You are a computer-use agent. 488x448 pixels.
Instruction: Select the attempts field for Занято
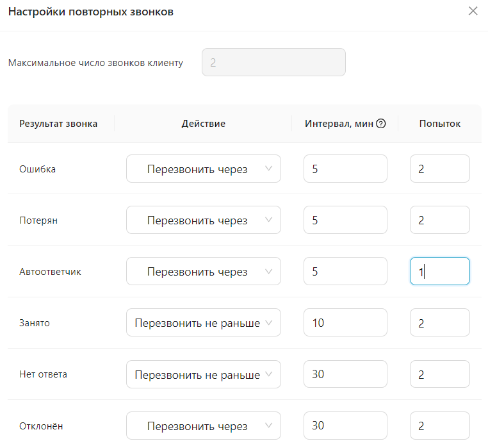(x=440, y=322)
